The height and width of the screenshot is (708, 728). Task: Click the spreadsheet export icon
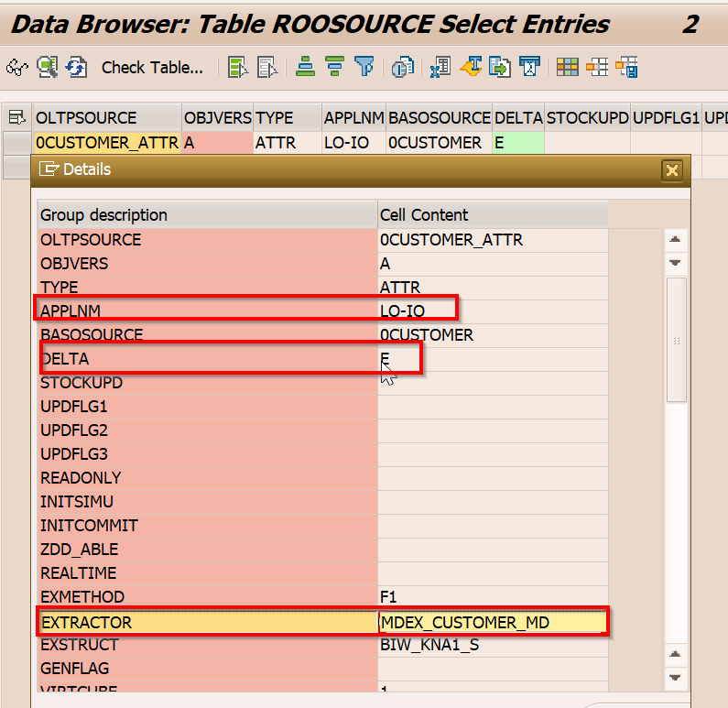pos(440,67)
